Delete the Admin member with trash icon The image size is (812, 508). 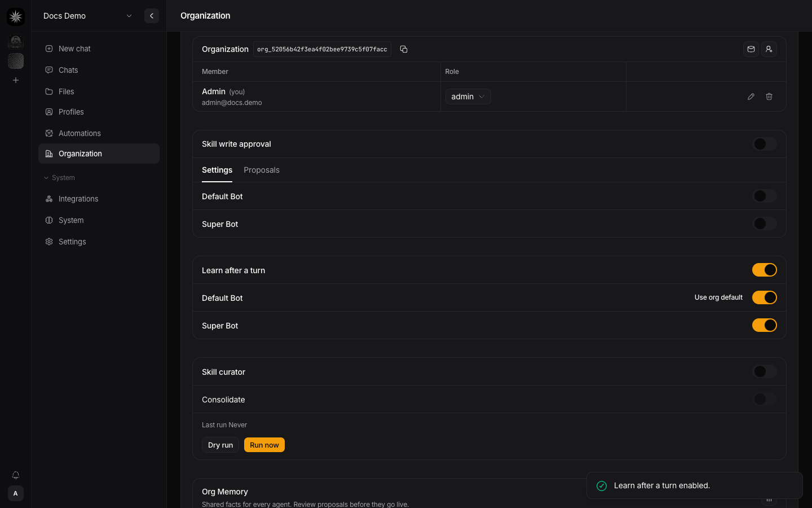[x=769, y=97]
